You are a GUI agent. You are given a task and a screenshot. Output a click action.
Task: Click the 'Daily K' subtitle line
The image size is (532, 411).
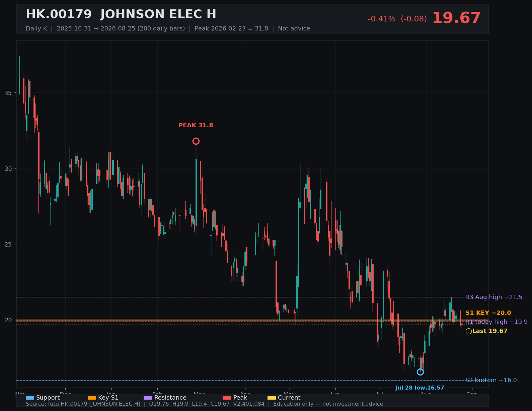coord(168,28)
